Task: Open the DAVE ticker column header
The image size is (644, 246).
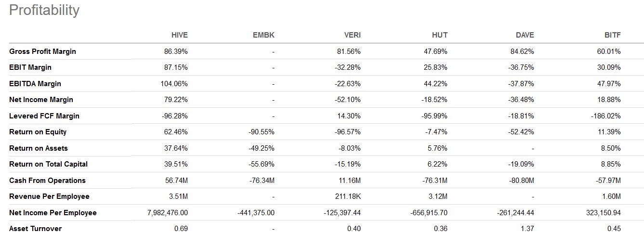Action: [x=525, y=35]
